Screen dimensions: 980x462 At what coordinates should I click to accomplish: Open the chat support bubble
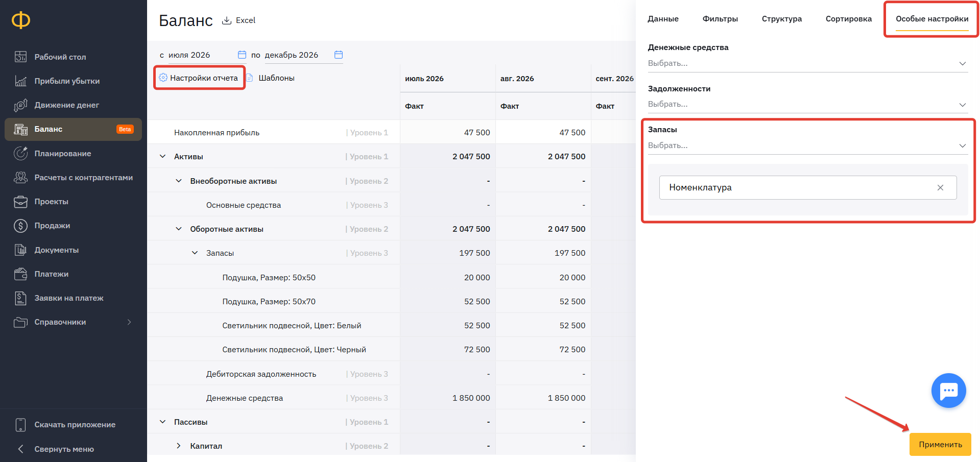(x=948, y=391)
